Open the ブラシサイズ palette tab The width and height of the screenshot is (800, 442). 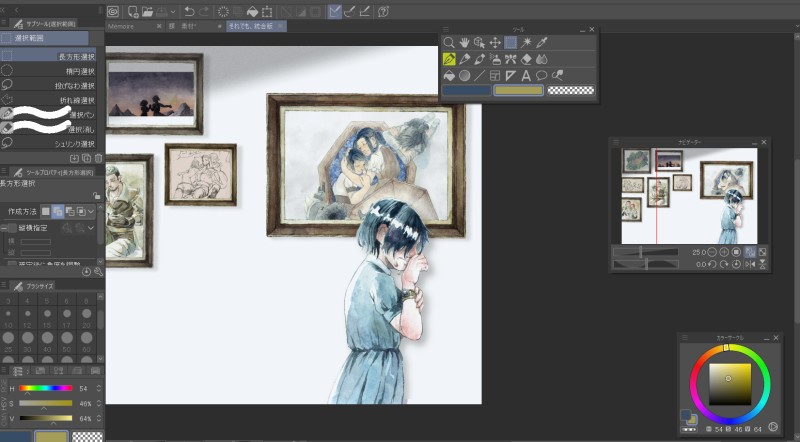pyautogui.click(x=34, y=286)
